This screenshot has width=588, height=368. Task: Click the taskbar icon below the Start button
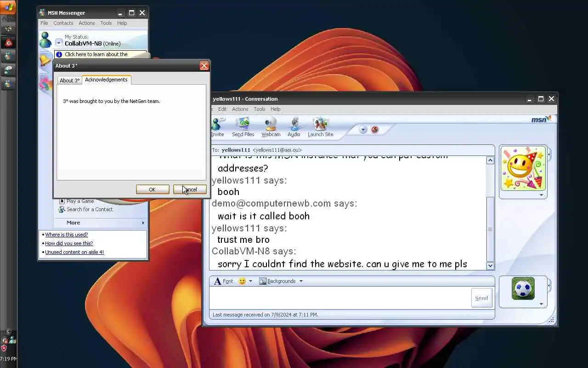[8, 29]
